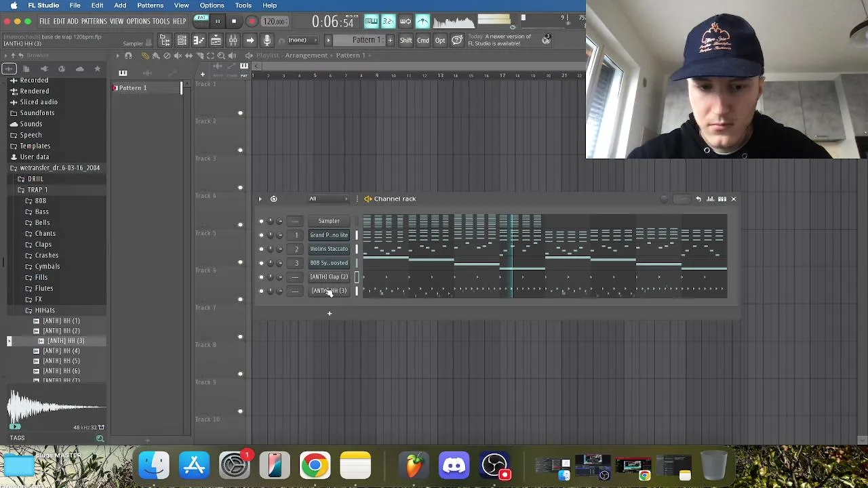Mute the Sampler channel
This screenshot has height=488, width=868.
point(261,221)
